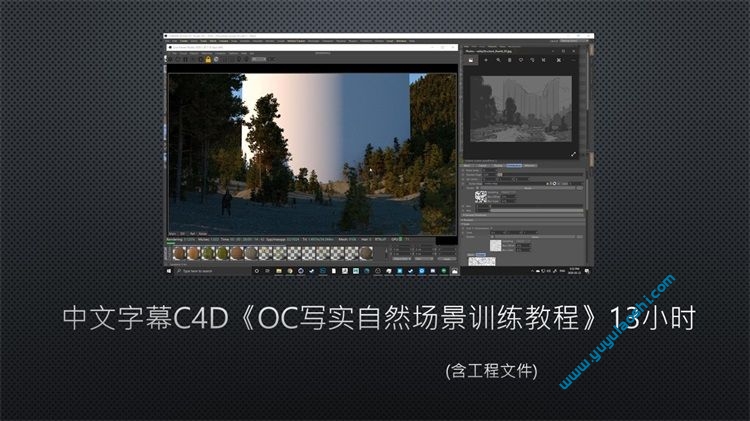The image size is (750, 421).
Task: Click the trash Delete icon in Photos
Action: [509, 60]
